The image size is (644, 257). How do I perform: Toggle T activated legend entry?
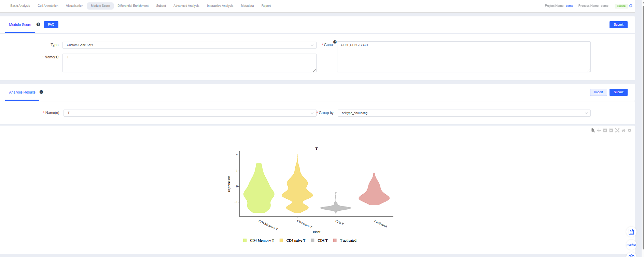(345, 241)
